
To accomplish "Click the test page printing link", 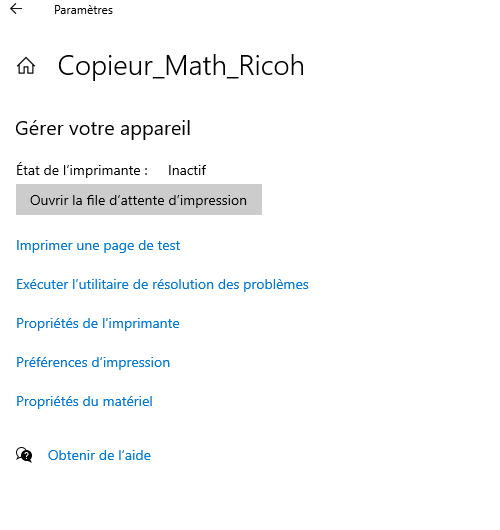I will coord(98,246).
